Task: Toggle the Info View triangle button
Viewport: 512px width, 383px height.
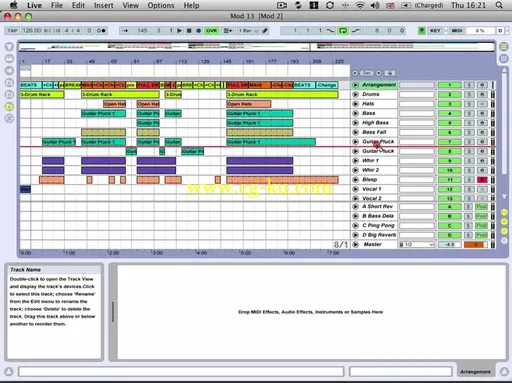Action: (x=9, y=371)
